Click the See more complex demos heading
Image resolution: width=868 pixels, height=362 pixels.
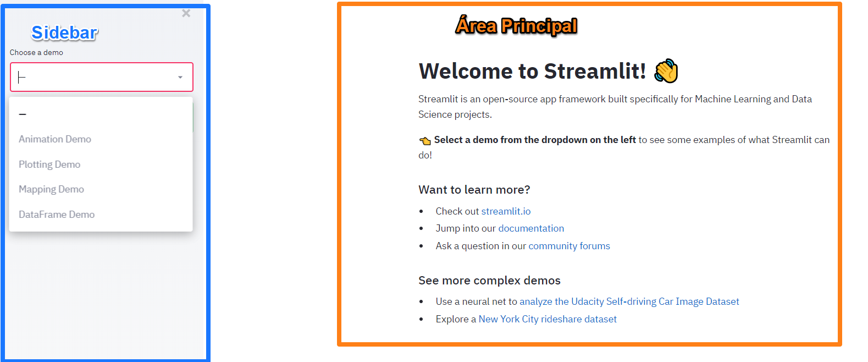[x=489, y=281]
